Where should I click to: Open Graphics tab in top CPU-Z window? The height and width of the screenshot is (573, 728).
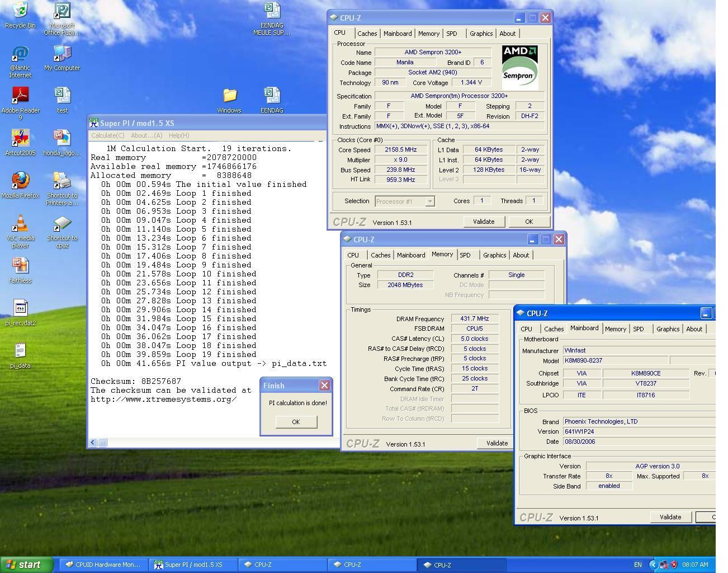pyautogui.click(x=481, y=34)
